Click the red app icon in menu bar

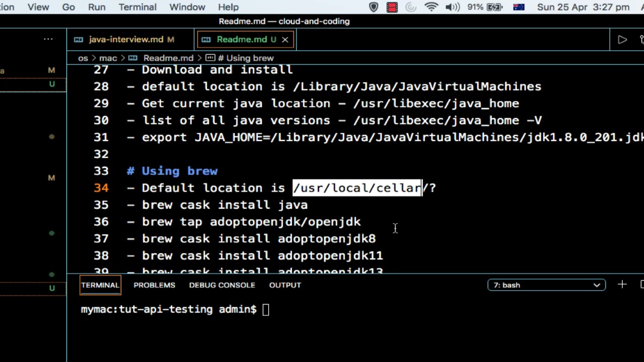point(392,7)
